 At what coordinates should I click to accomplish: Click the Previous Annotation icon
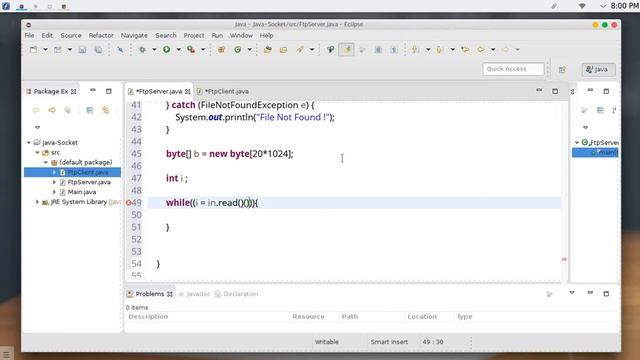440,49
